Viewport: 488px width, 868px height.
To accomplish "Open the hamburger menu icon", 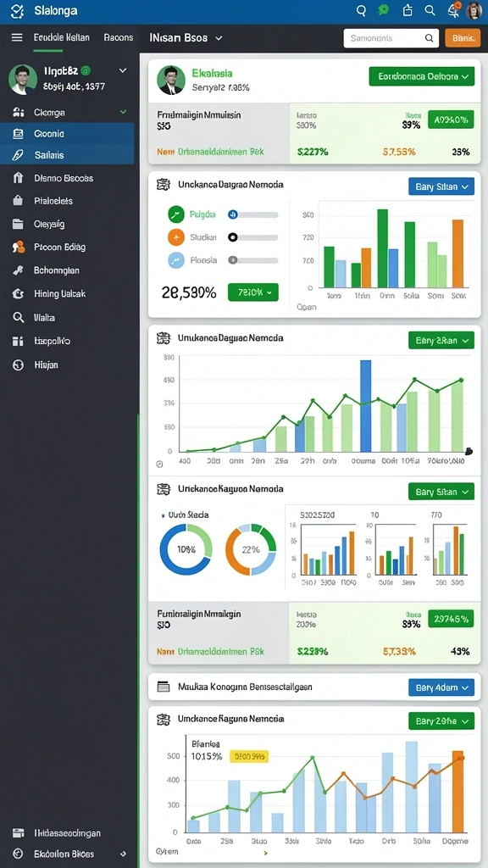I will 17,37.
